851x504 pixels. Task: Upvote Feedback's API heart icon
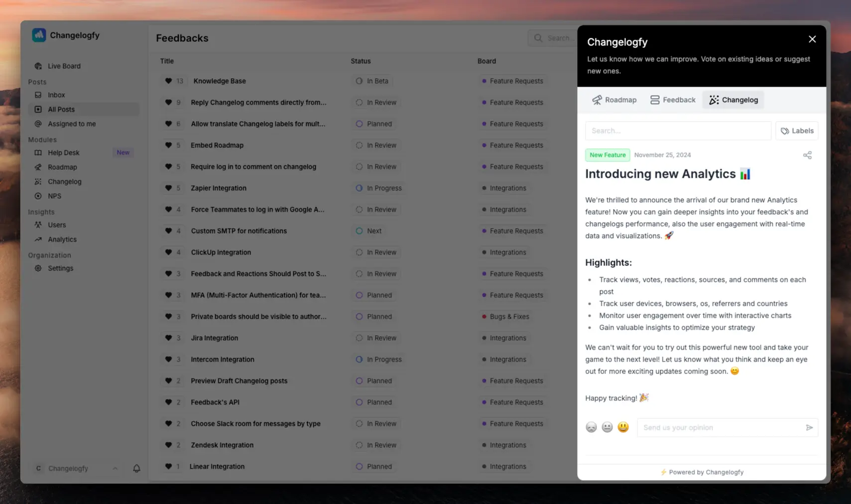168,402
